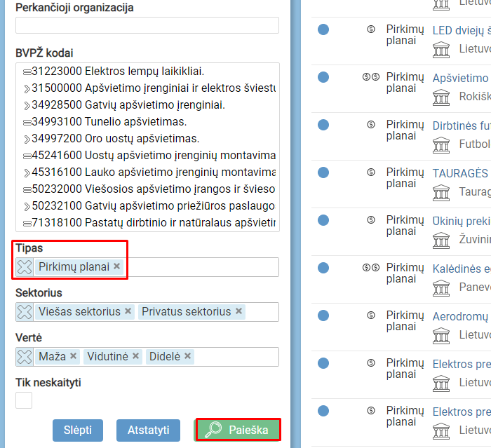Viewport: 491px width, 448px height.
Task: Click the institution icon under Aerodromų
Action: tap(441, 335)
